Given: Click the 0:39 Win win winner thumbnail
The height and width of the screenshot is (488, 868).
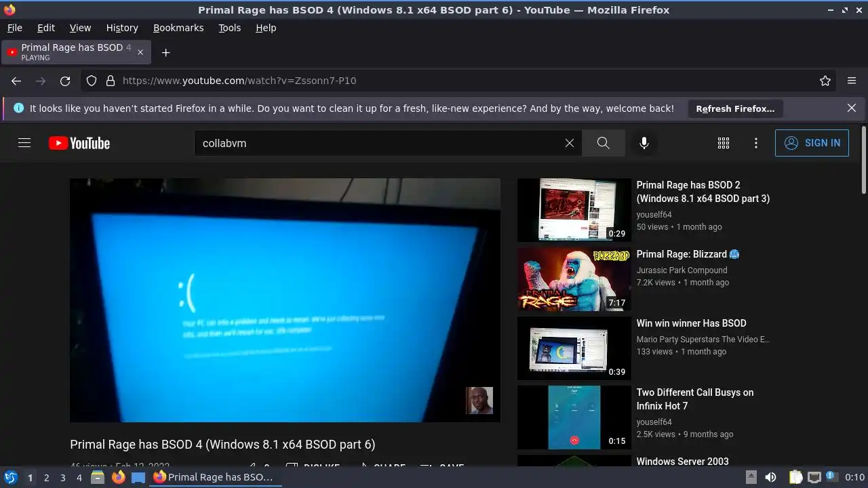Looking at the screenshot, I should click(574, 348).
